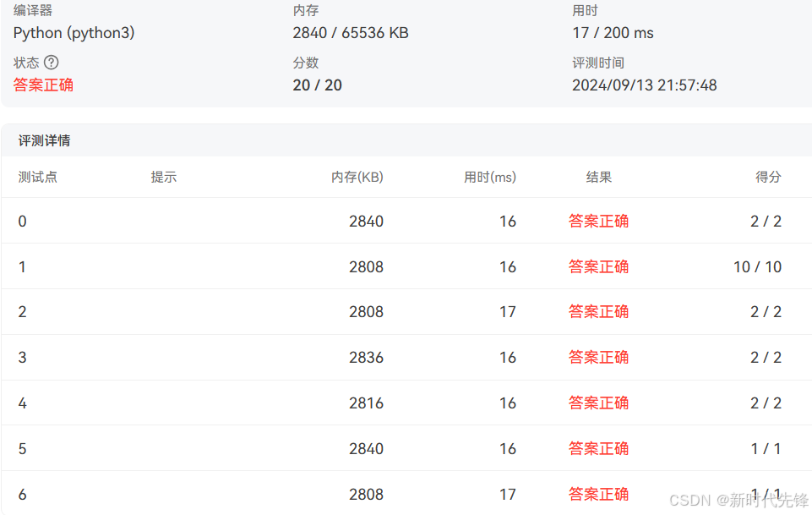Click the red 答案正确 status under 状态
Screen dimensions: 812x515
pyautogui.click(x=43, y=85)
